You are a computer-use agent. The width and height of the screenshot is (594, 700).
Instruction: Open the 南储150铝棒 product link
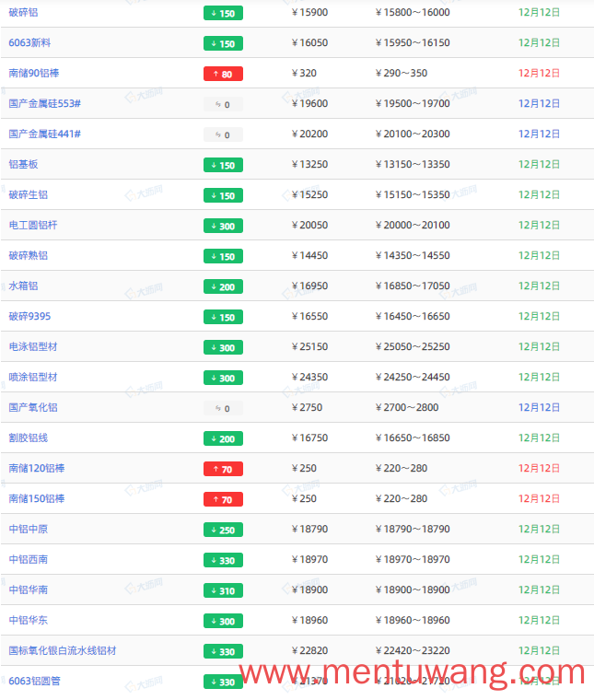[37, 498]
